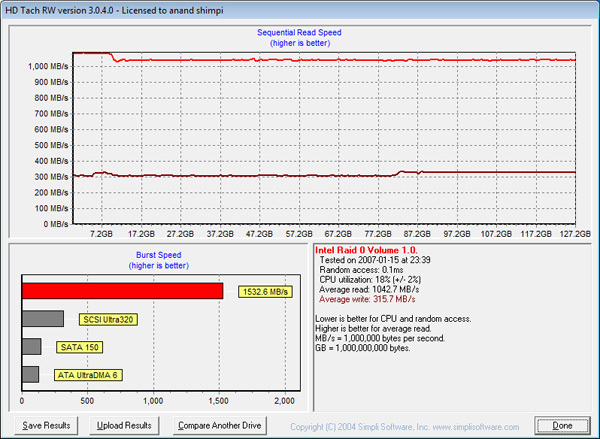
Task: Select the Lower is better for CPU line
Action: point(393,319)
